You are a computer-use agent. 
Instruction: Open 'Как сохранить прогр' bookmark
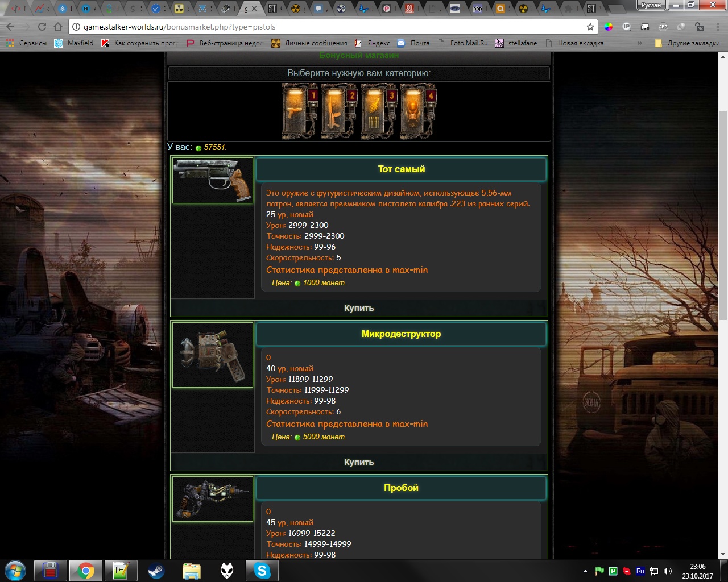tap(139, 43)
